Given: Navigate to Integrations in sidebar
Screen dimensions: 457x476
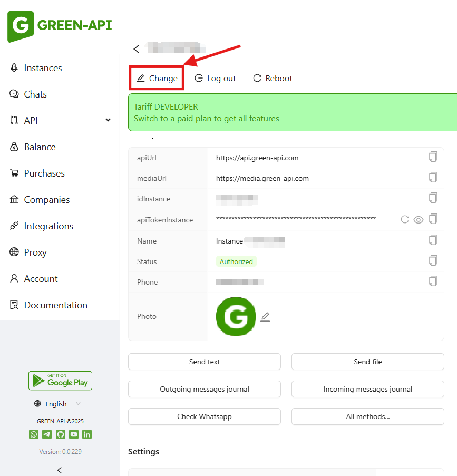Looking at the screenshot, I should pyautogui.click(x=48, y=226).
